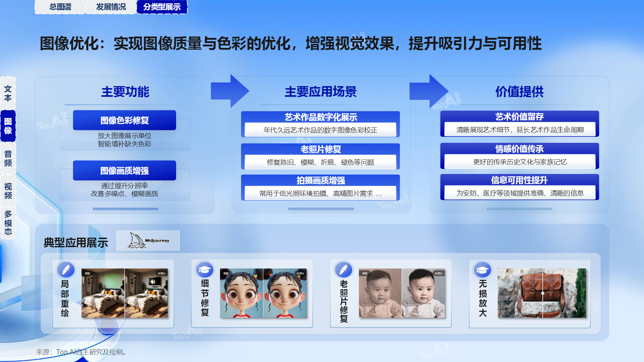Image resolution: width=644 pixels, height=362 pixels.
Task: Click the bar under 主要应用场景 panel
Action: pyautogui.click(x=321, y=209)
